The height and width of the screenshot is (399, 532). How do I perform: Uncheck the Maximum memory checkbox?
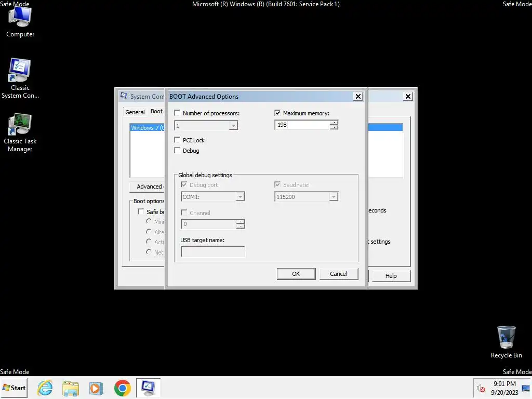pyautogui.click(x=277, y=113)
